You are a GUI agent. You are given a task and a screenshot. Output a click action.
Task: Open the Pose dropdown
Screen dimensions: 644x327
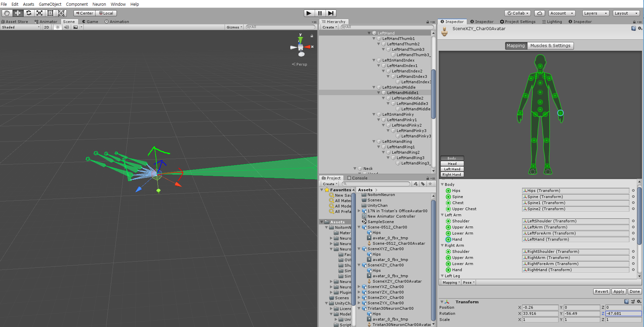coord(469,283)
